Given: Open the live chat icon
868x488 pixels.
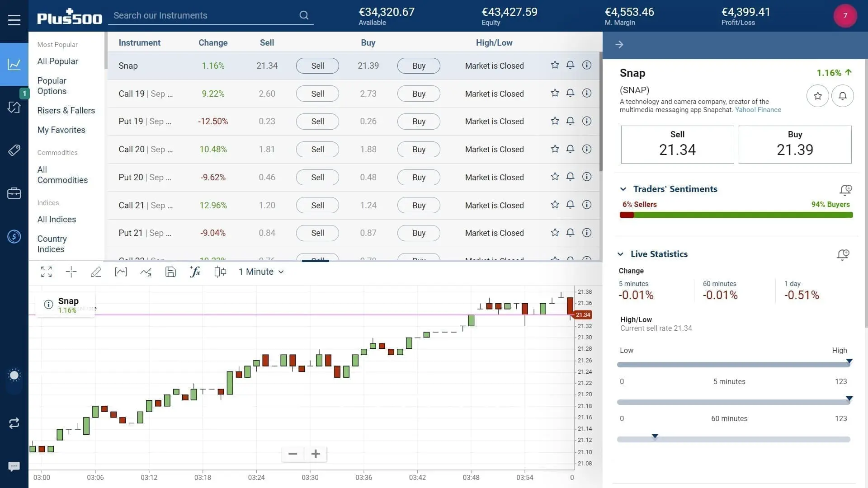Looking at the screenshot, I should (x=14, y=466).
